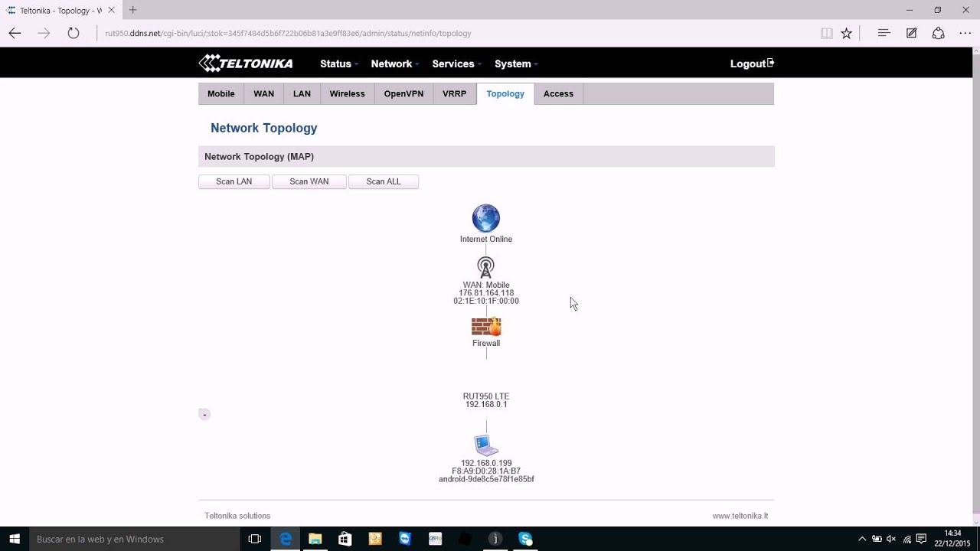Click the Firewall brick wall icon
This screenshot has height=551, width=980.
point(486,327)
